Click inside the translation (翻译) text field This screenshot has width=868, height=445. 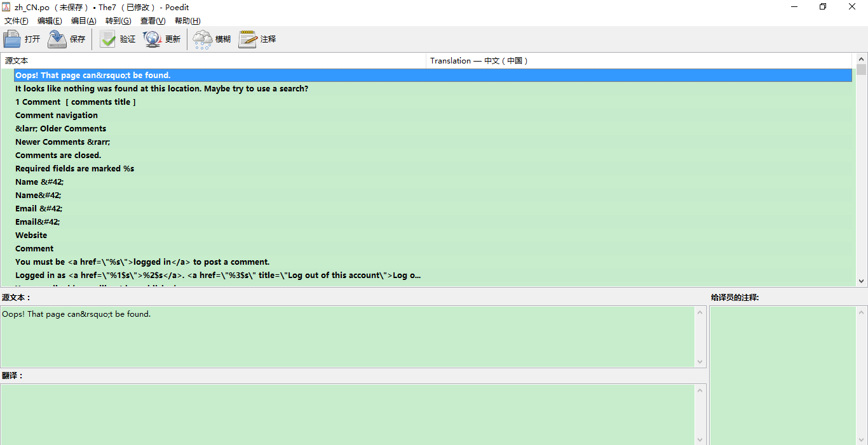pos(348,413)
